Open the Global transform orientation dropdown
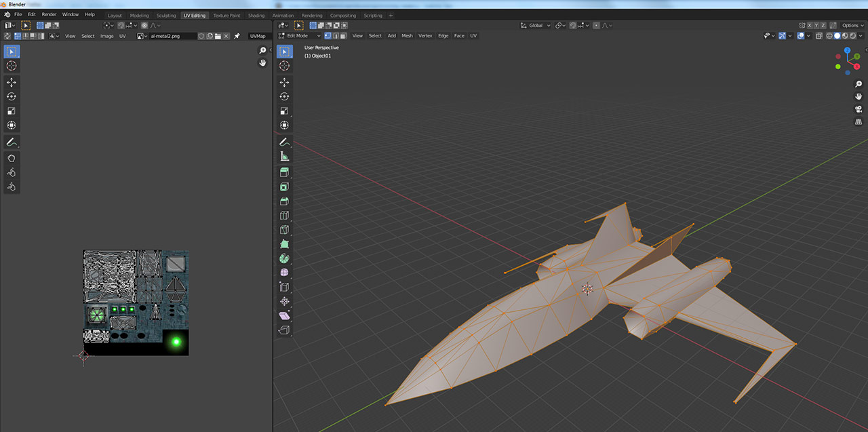This screenshot has width=868, height=432. click(534, 25)
